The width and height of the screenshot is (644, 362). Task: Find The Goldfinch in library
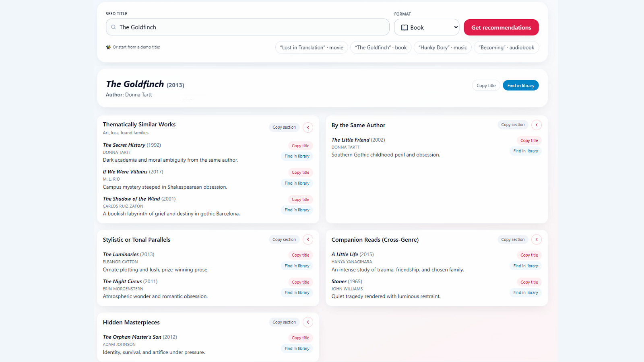coord(520,85)
